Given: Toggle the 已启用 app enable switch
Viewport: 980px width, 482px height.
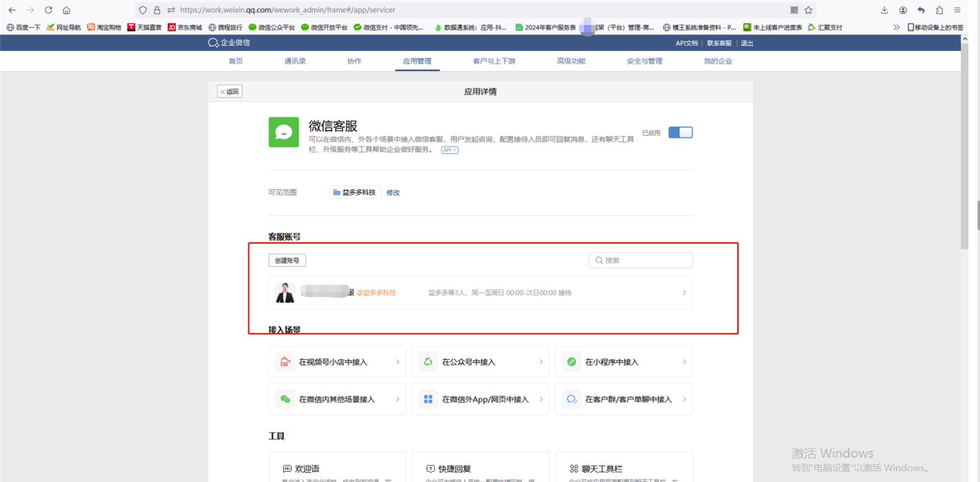Looking at the screenshot, I should coord(680,133).
